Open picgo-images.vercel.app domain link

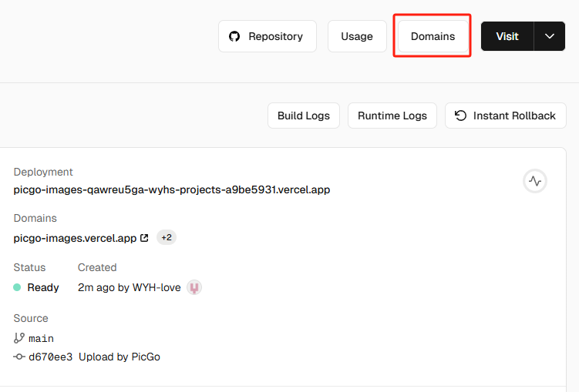tap(75, 238)
